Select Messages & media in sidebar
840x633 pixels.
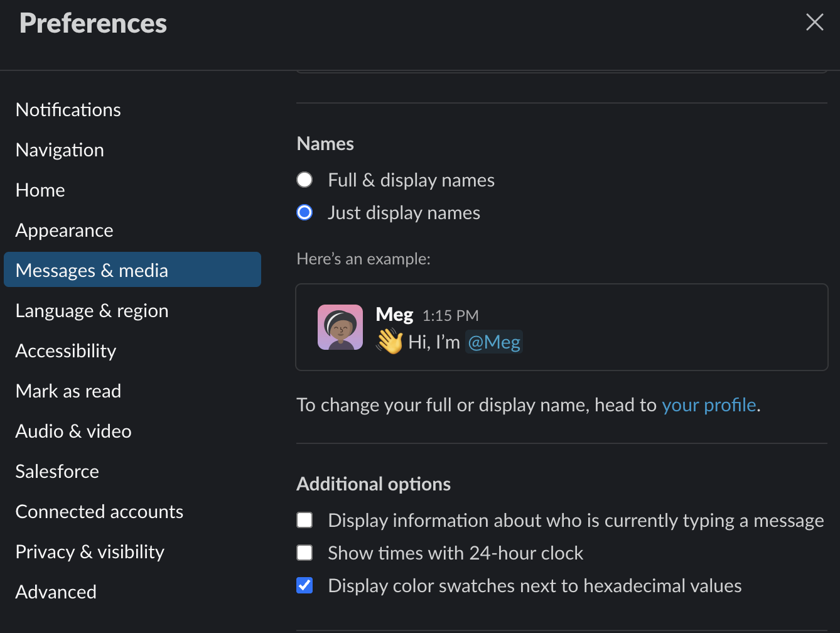92,271
